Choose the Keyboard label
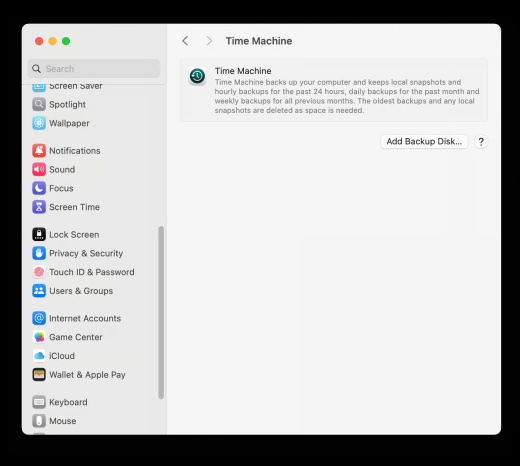Screen dimensions: 520x466 (x=68, y=402)
